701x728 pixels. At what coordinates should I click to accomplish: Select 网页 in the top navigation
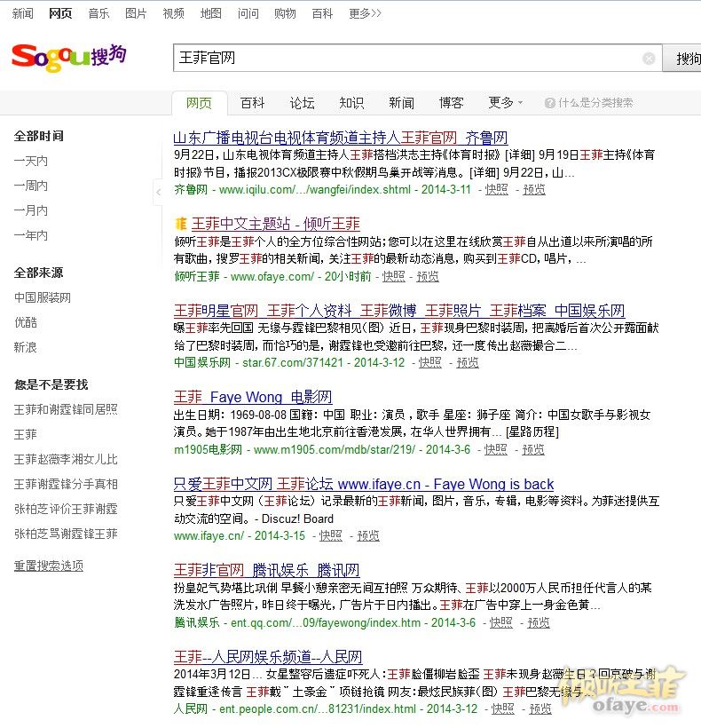click(60, 13)
